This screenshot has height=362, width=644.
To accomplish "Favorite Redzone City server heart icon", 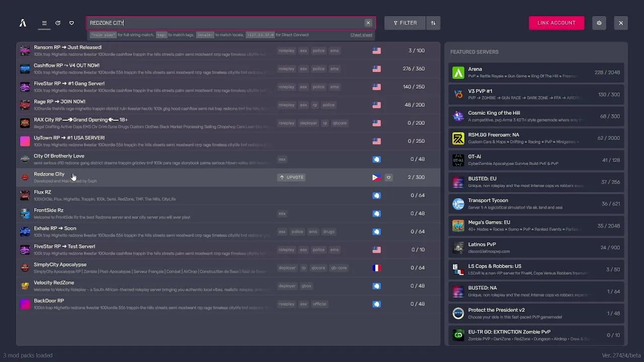I will point(388,177).
